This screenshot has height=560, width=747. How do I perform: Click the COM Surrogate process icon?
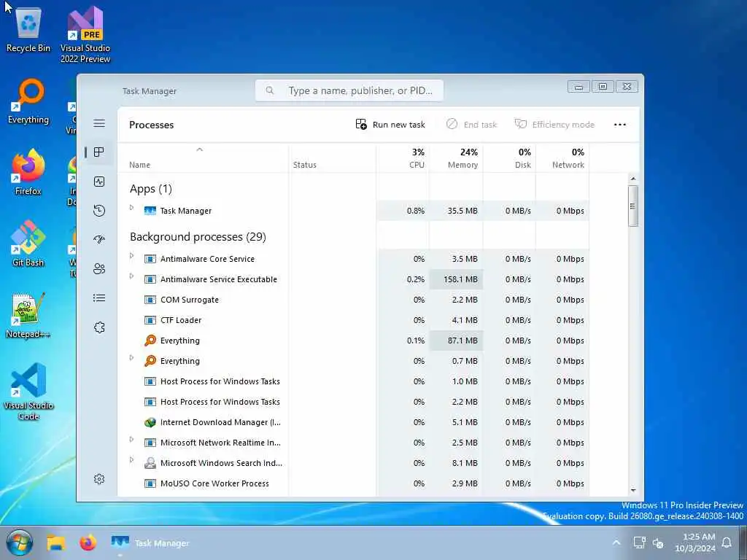[150, 300]
